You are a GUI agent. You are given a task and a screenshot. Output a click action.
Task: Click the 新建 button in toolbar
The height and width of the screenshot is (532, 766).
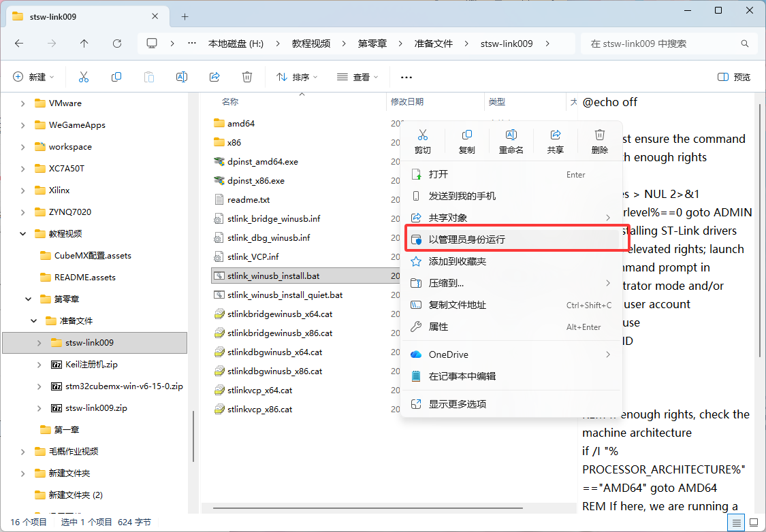33,78
